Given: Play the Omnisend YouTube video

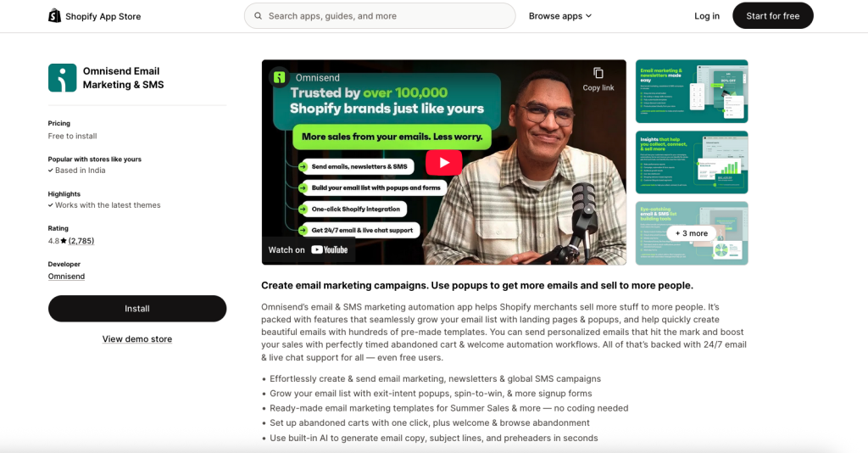Looking at the screenshot, I should (x=444, y=162).
